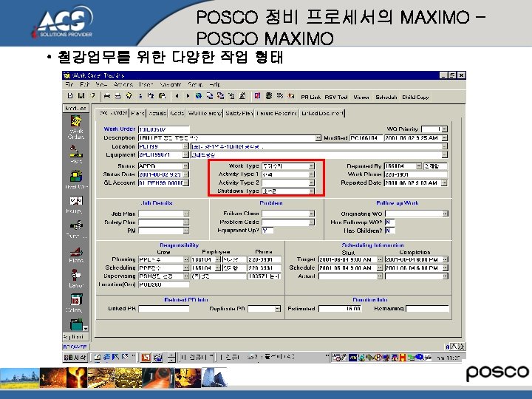Switch to the Plans tab
The height and width of the screenshot is (399, 532).
pos(137,113)
